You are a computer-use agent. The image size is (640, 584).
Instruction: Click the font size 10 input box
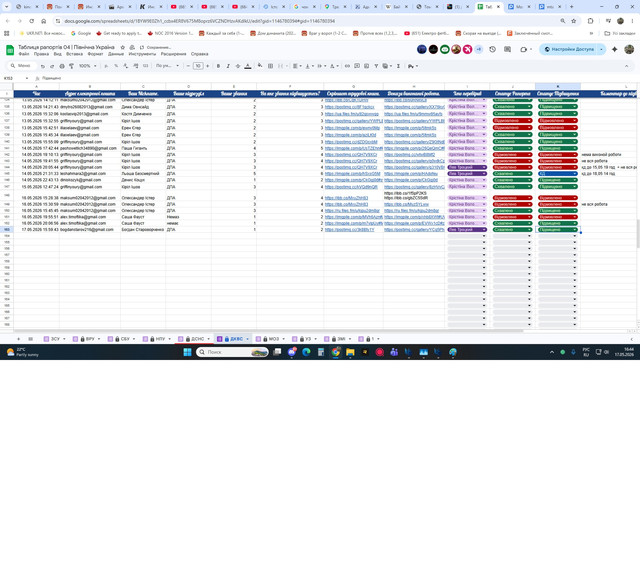[198, 66]
